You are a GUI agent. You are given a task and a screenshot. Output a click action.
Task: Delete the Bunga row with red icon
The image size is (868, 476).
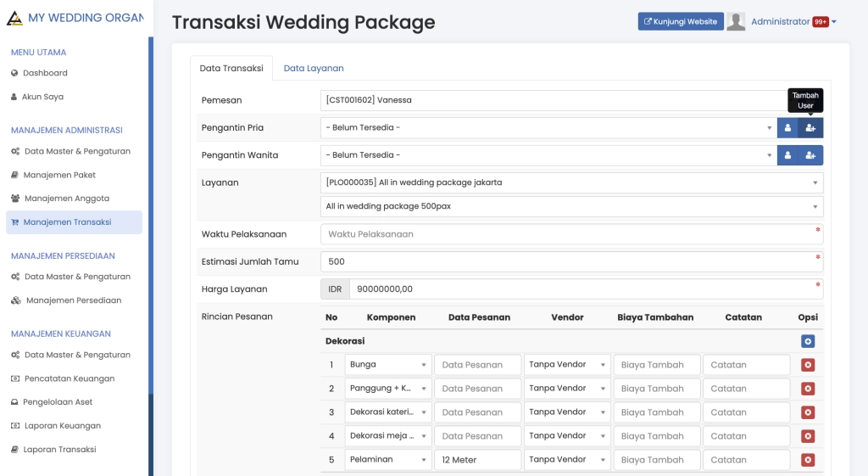(x=808, y=365)
